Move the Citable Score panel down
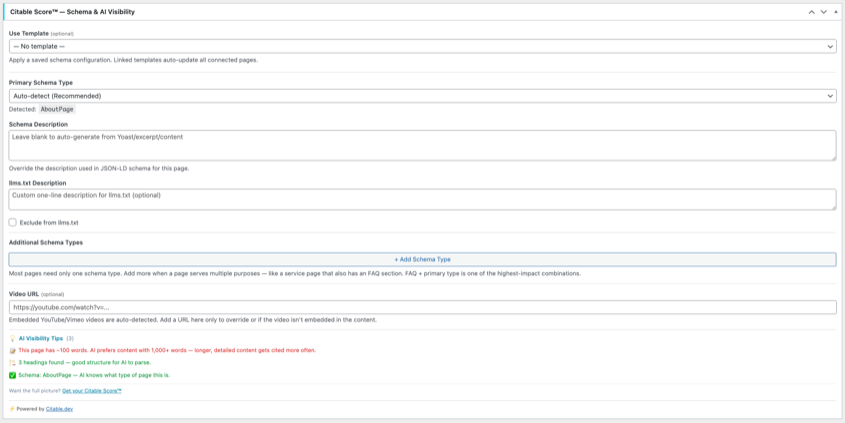Screen dimensions: 845x423 pos(823,12)
